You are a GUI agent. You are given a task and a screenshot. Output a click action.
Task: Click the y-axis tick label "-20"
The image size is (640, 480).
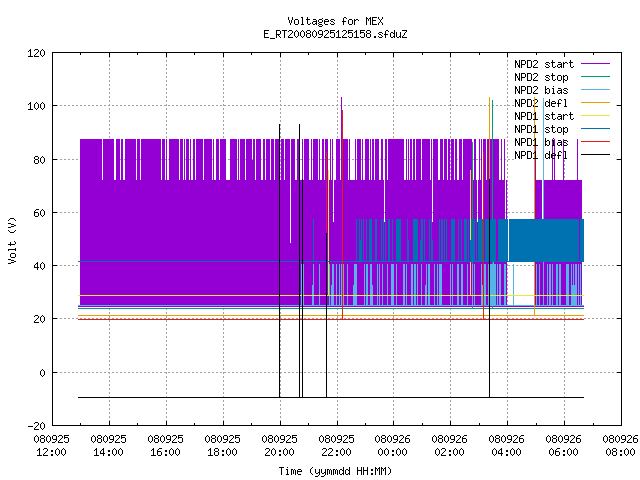(36, 426)
